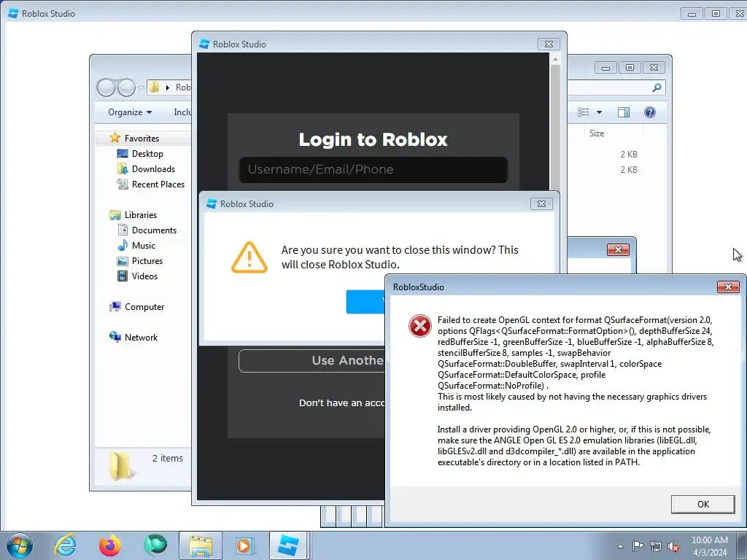Open the change view icon in Explorer

583,112
